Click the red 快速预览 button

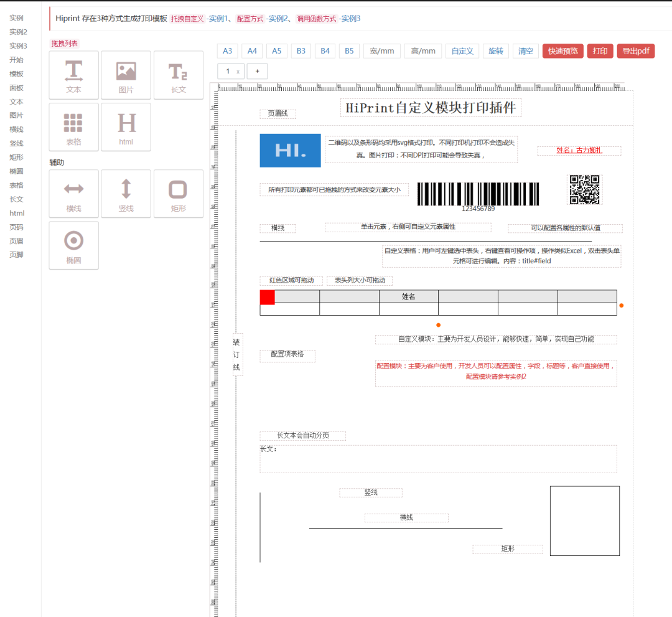pyautogui.click(x=562, y=51)
